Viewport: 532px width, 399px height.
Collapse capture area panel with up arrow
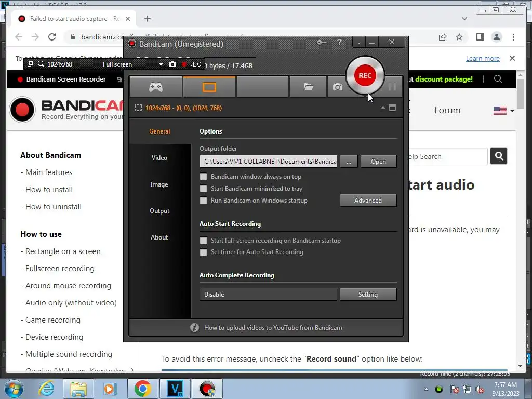click(x=383, y=108)
